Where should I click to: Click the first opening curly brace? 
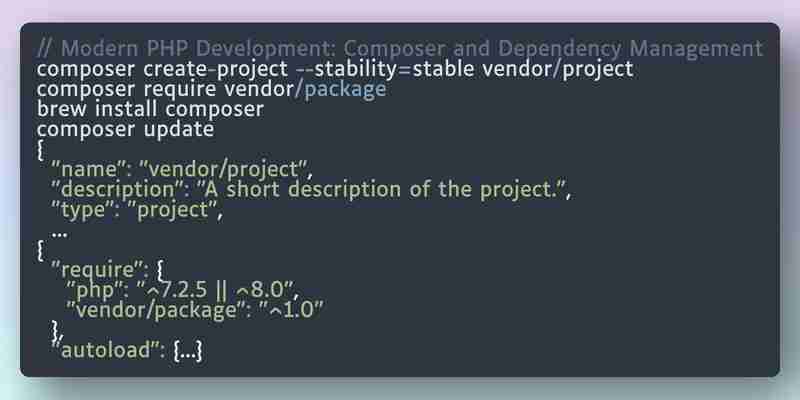click(41, 150)
